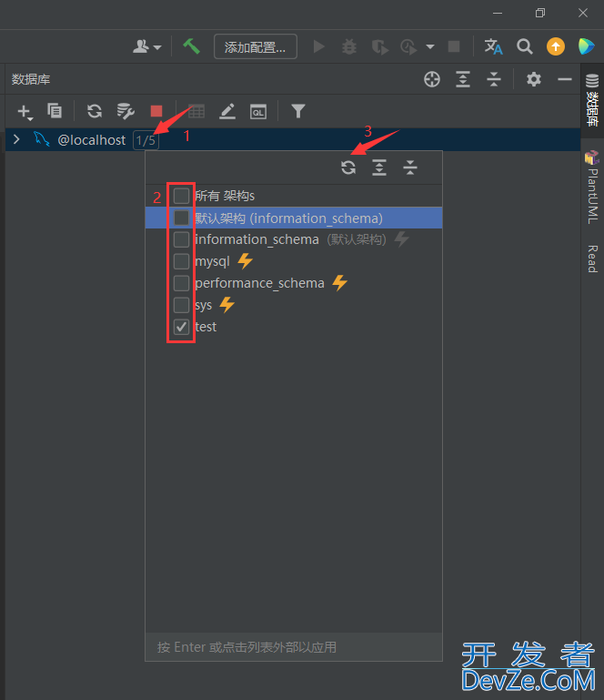Click the test schema name

click(x=206, y=327)
